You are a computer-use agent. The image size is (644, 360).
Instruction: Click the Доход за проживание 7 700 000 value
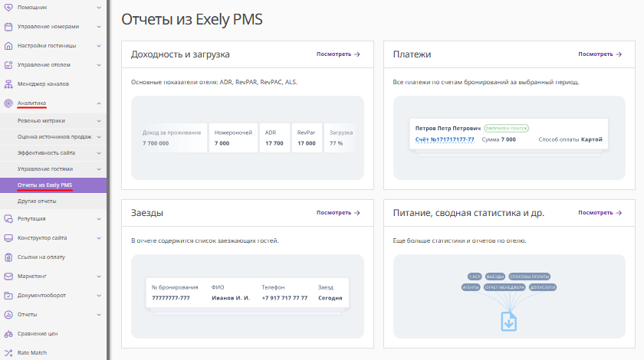[156, 143]
